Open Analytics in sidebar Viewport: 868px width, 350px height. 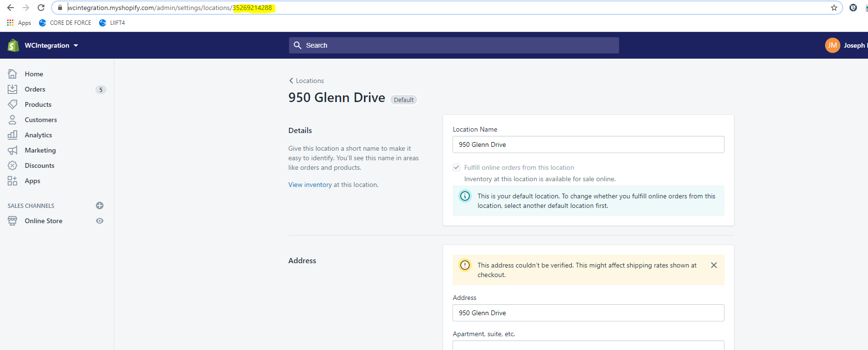(38, 135)
